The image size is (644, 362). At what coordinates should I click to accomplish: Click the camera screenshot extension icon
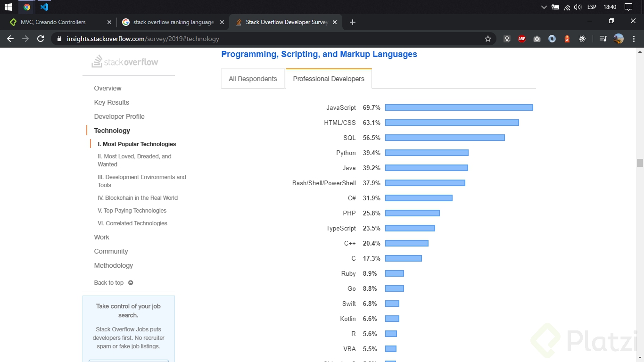pos(537,39)
